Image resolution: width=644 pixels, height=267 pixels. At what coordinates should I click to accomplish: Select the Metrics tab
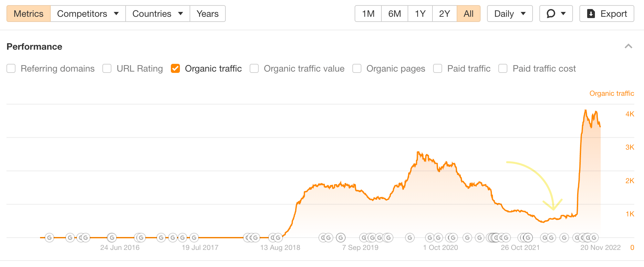tap(28, 14)
